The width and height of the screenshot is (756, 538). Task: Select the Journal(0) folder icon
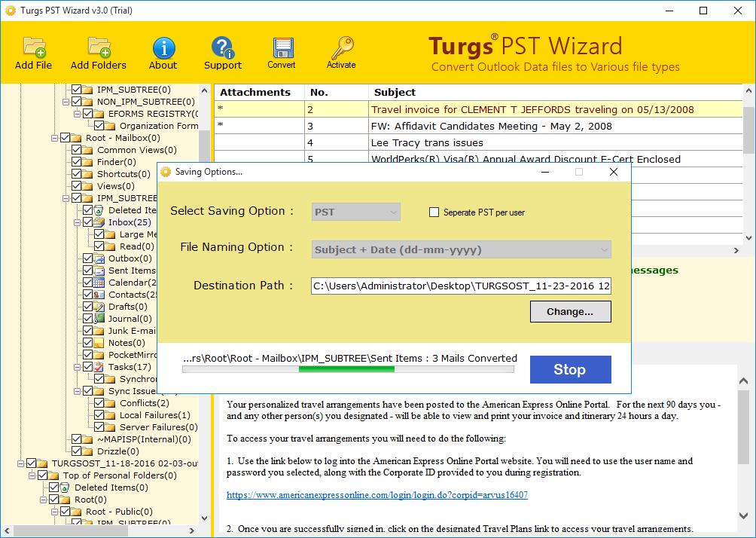pos(99,319)
